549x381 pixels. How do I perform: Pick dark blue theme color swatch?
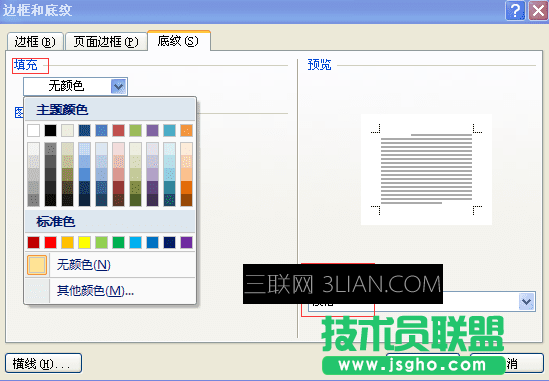click(84, 131)
